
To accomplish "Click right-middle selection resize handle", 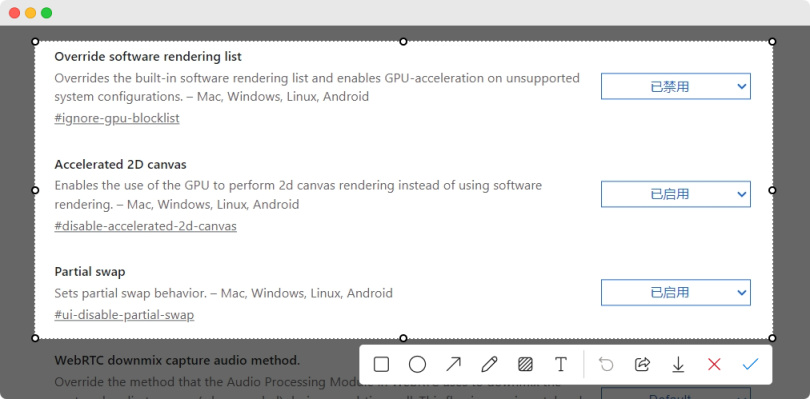I will (x=772, y=190).
